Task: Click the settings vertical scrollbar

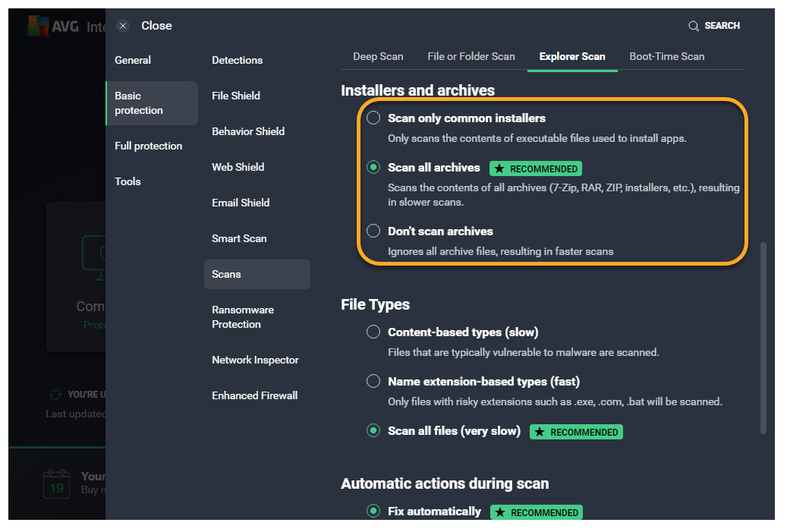Action: click(763, 338)
